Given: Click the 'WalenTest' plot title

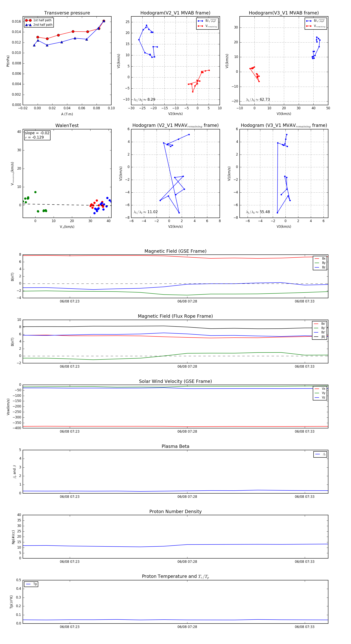Looking at the screenshot, I should (x=67, y=125).
